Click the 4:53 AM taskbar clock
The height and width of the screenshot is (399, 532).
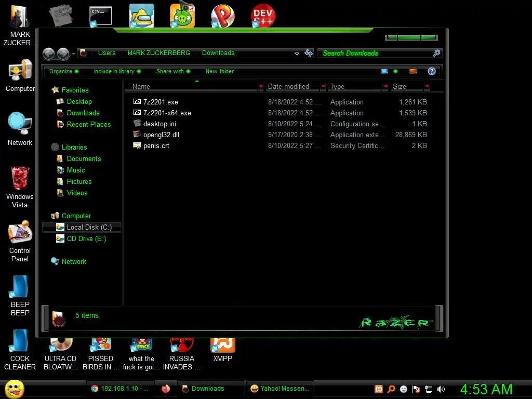tap(486, 389)
